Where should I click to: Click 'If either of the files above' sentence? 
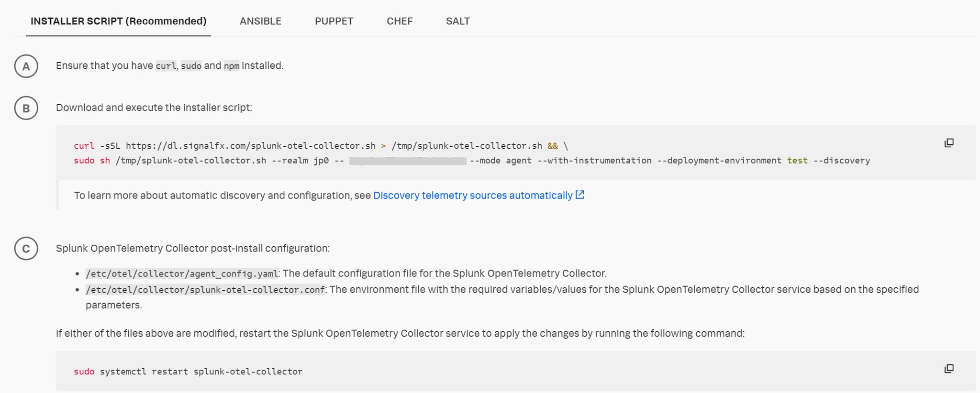tap(400, 333)
